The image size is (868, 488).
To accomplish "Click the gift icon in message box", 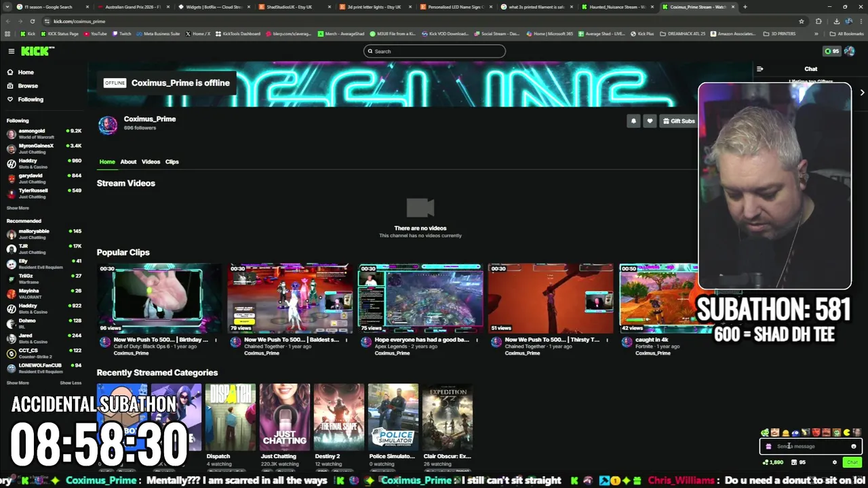I will coord(768,446).
